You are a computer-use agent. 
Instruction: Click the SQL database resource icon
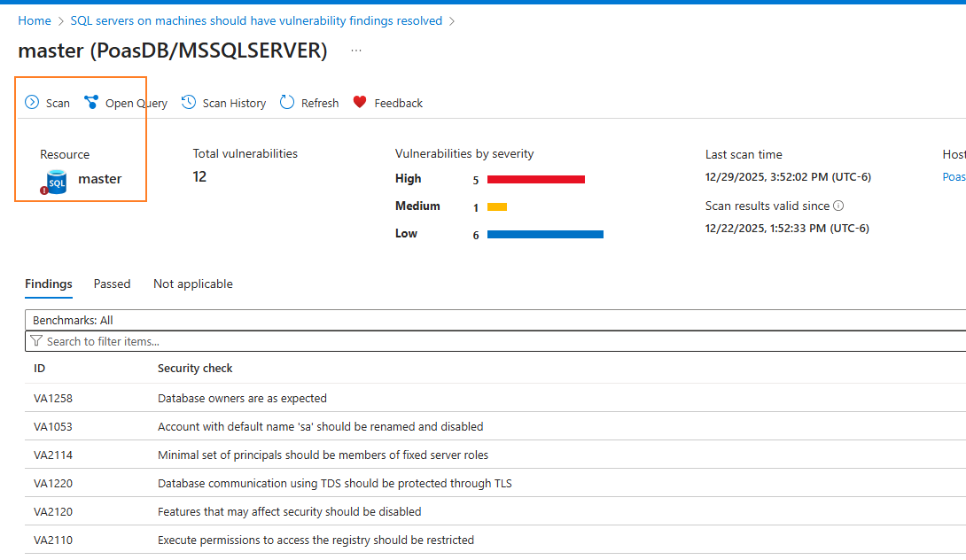tap(54, 183)
